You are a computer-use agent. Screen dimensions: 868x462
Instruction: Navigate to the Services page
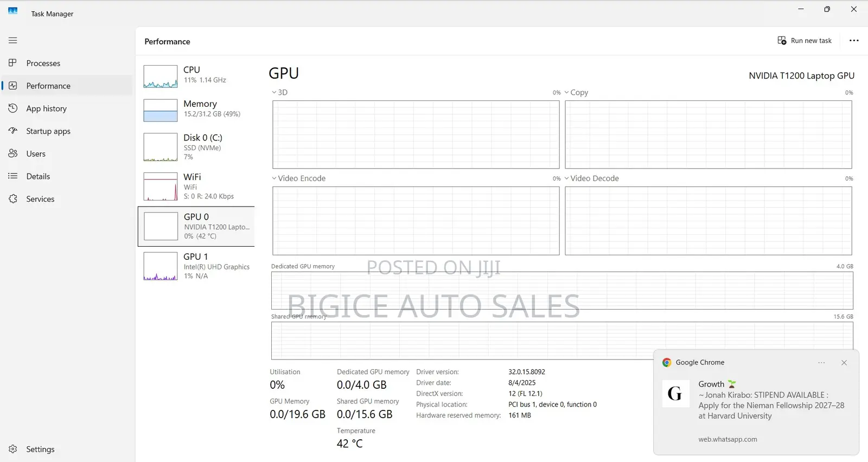[40, 199]
